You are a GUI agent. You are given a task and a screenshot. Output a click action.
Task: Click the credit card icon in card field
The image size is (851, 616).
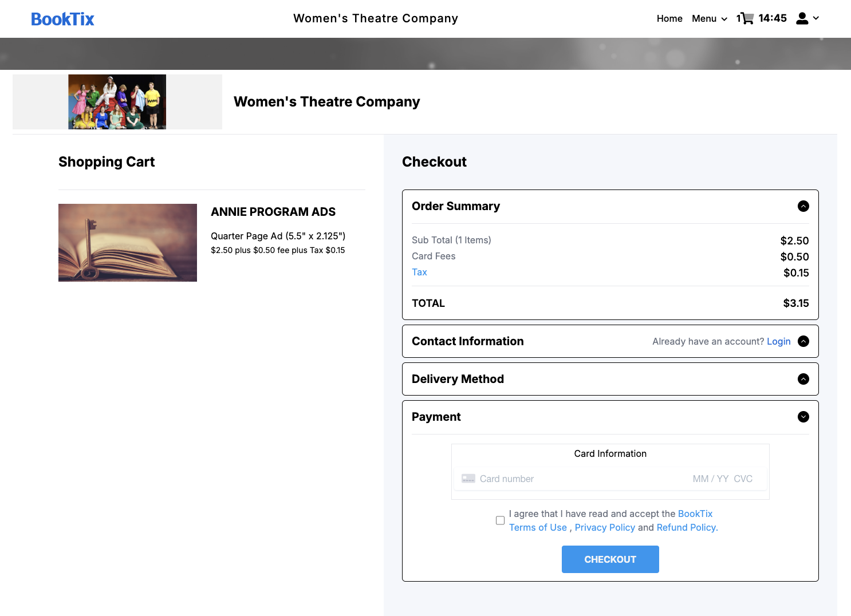tap(468, 479)
